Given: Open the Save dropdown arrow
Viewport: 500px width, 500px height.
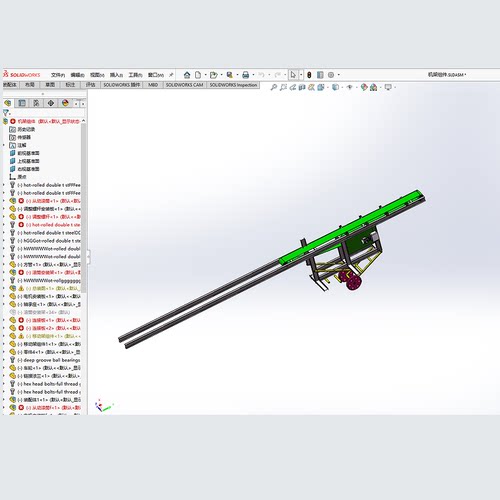Looking at the screenshot, I should [x=237, y=75].
